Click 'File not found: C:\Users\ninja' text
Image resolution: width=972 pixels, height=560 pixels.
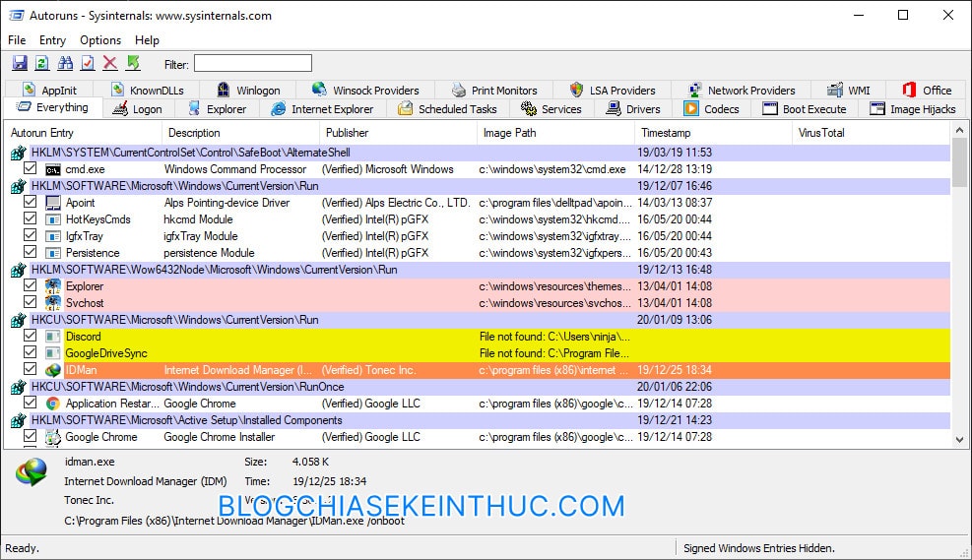coord(554,337)
